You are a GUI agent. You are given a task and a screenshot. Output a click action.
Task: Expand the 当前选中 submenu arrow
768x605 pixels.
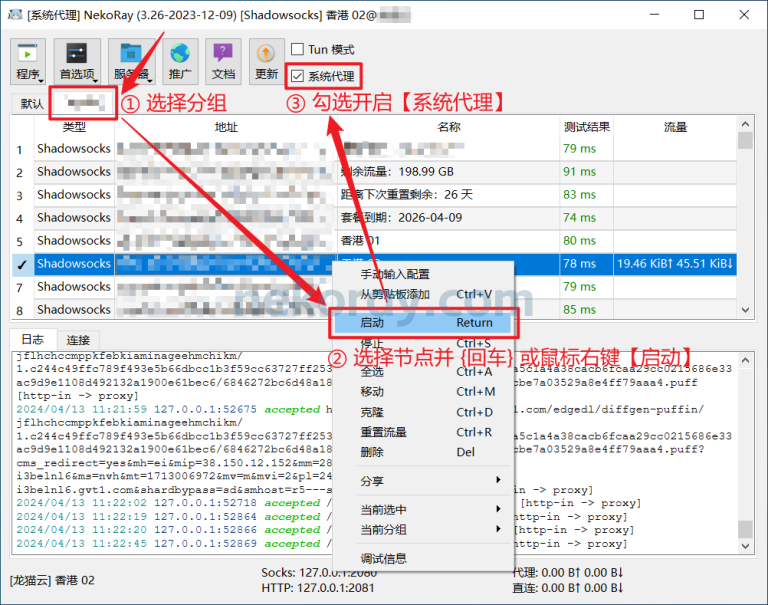[498, 509]
